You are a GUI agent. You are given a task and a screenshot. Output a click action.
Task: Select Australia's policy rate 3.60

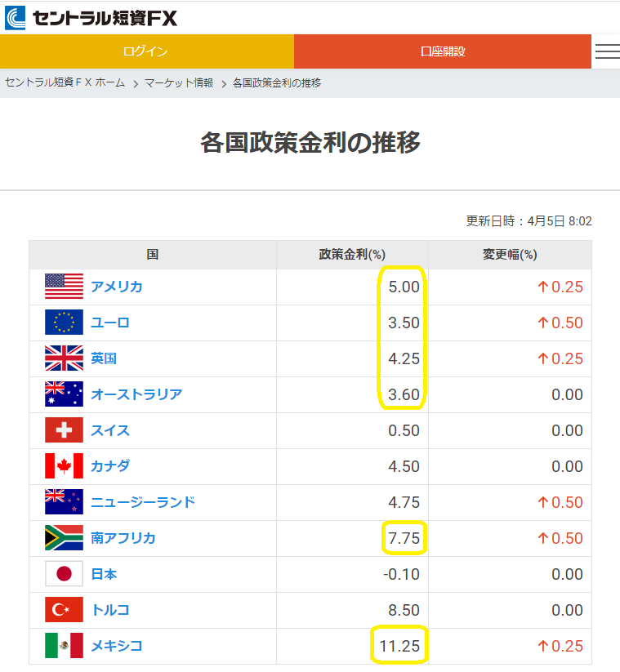(404, 394)
